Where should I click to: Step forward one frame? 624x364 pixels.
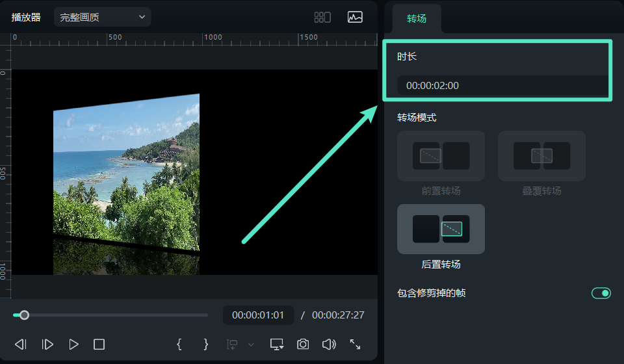[47, 344]
